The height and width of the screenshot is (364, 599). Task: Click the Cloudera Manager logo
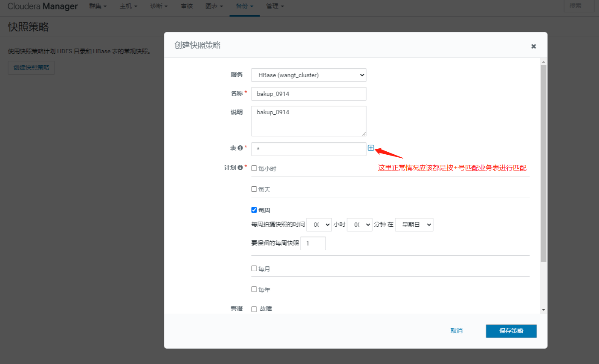point(43,6)
